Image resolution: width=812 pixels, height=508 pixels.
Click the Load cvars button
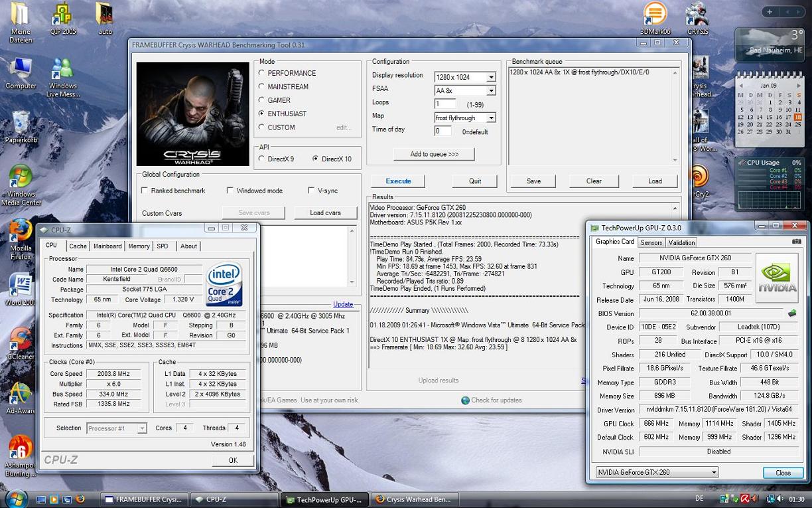(x=325, y=212)
